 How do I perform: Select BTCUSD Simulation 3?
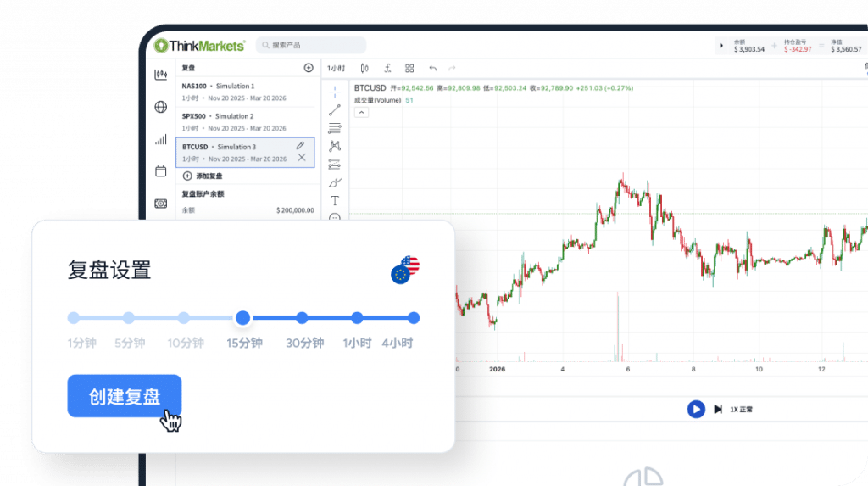click(x=245, y=153)
